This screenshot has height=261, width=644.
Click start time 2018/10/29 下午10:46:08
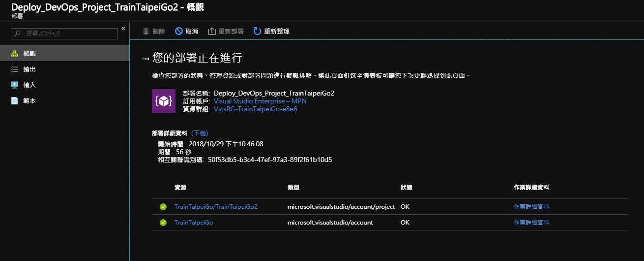[226, 144]
